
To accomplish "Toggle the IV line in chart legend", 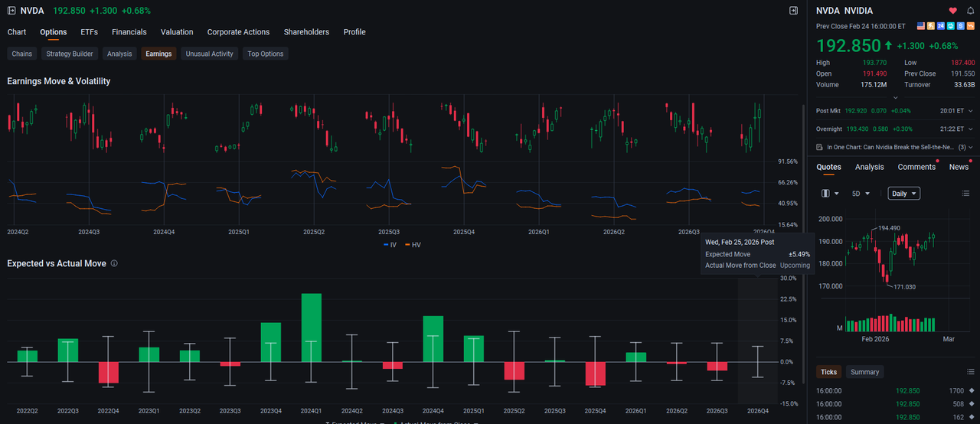I will point(390,245).
